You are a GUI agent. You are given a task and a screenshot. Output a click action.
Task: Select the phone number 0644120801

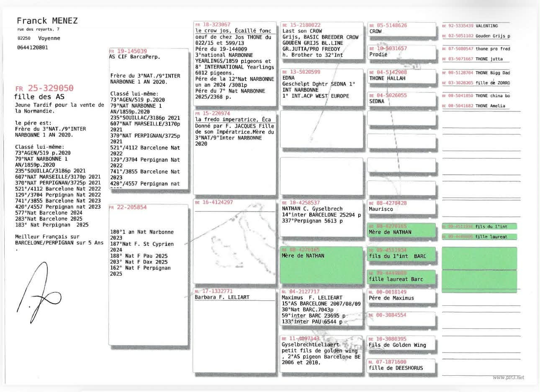(33, 47)
